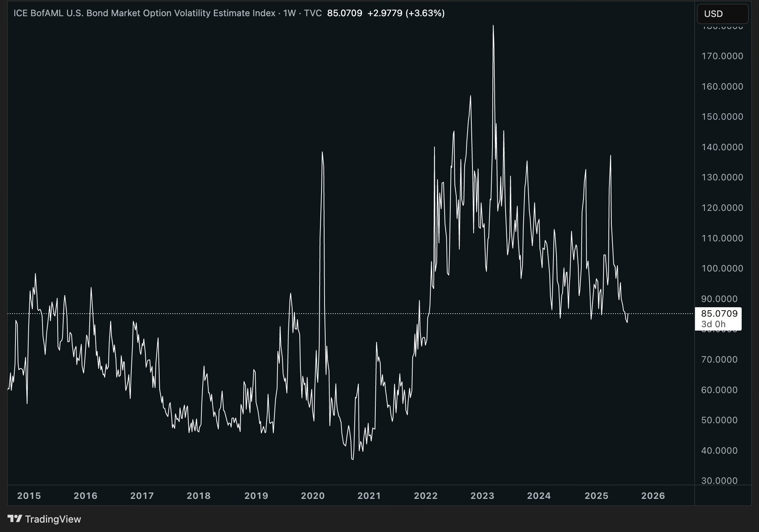Click the 2020 spike peak on chart
This screenshot has height=532, width=759.
(x=322, y=152)
